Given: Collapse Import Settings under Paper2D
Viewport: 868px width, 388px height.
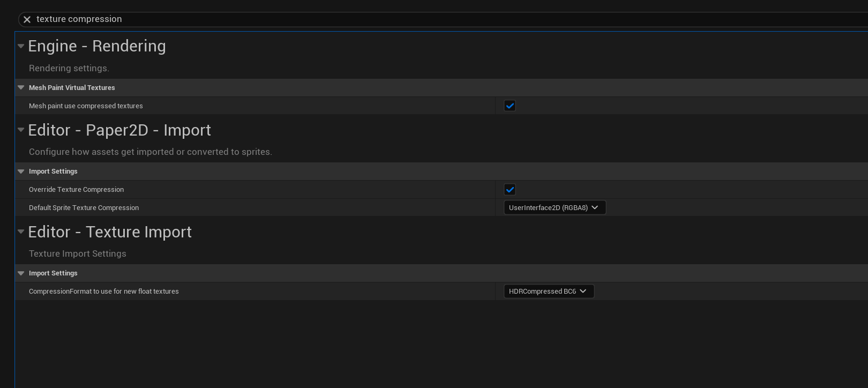Looking at the screenshot, I should tap(21, 171).
